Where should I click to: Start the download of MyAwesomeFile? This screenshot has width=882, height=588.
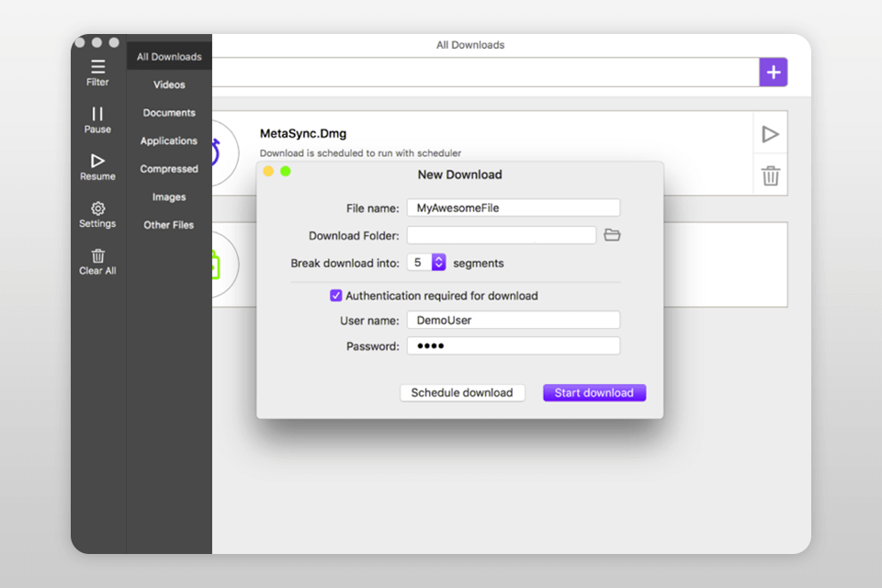pos(594,392)
